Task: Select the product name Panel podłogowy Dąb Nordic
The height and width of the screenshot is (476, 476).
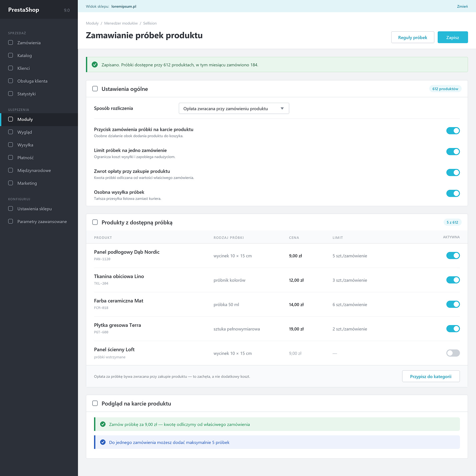Action: [x=127, y=252]
